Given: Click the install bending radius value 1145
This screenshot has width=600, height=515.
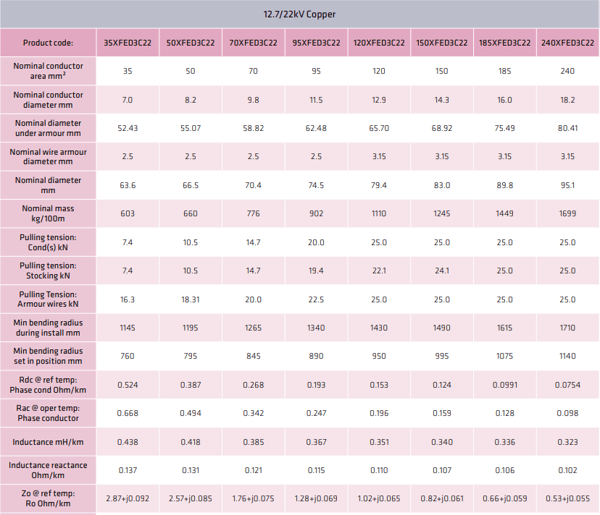Looking at the screenshot, I should click(127, 327).
